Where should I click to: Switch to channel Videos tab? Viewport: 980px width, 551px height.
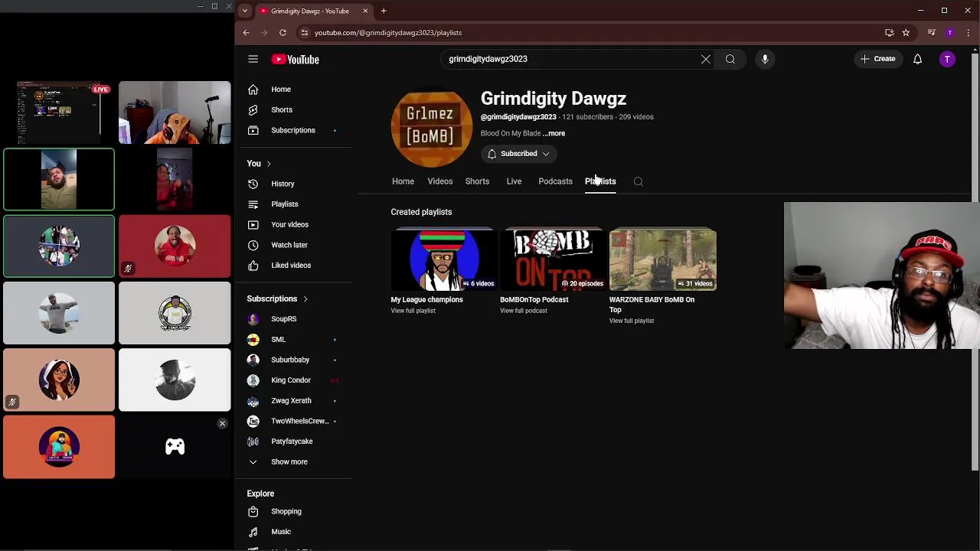click(440, 181)
